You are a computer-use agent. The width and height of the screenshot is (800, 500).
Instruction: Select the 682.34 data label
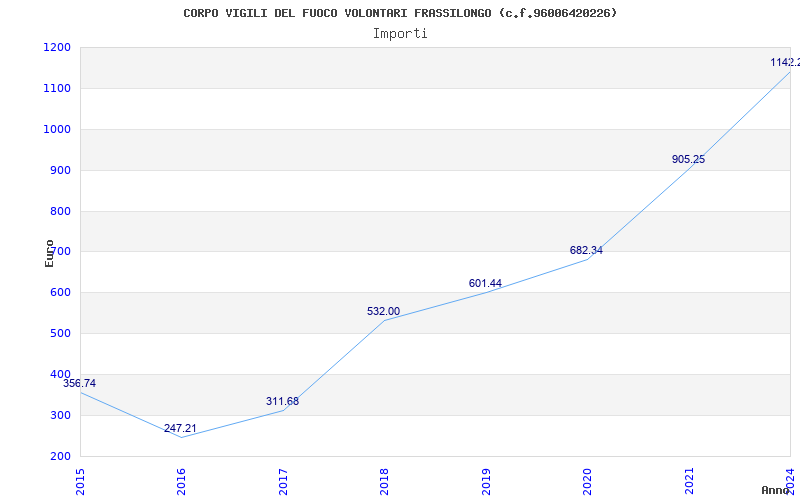point(586,251)
